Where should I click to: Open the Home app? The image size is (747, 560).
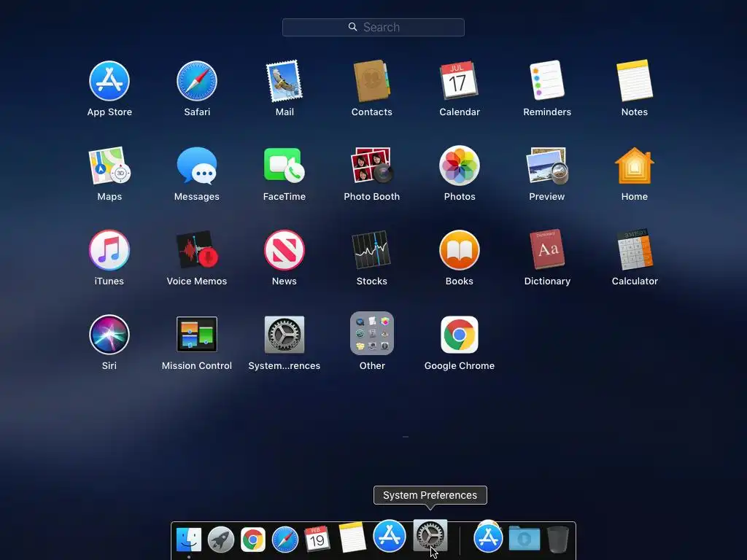coord(635,166)
